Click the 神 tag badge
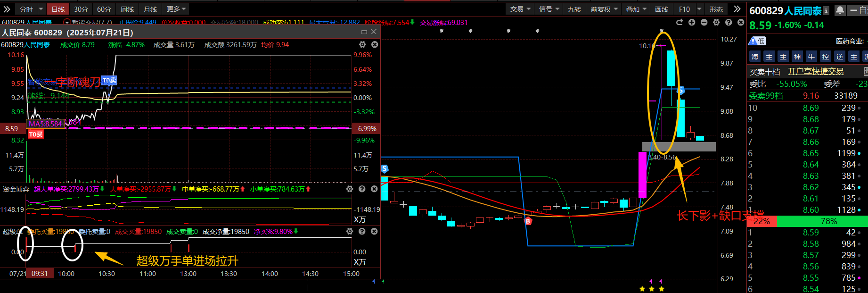Screen dimensions: 868x293 click(797, 57)
